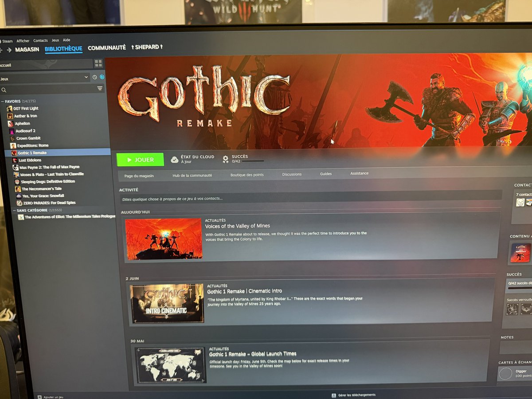The width and height of the screenshot is (532, 399).
Task: Open the library filter options icon
Action: pyautogui.click(x=100, y=89)
